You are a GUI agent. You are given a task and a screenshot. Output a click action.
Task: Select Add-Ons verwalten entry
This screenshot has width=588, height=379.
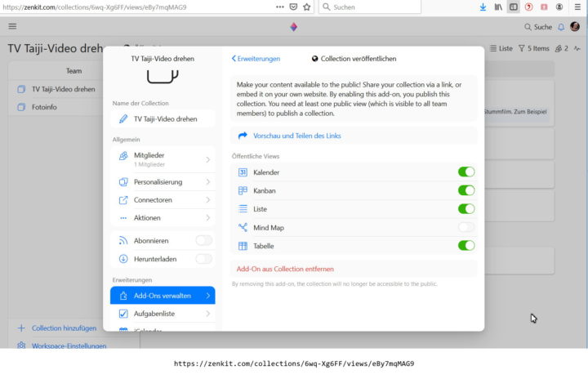(x=163, y=296)
